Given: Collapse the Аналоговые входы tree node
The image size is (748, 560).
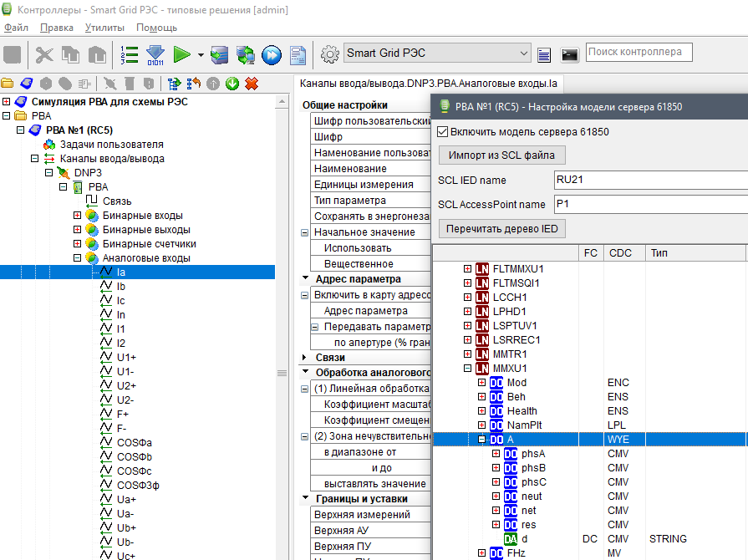Looking at the screenshot, I should [78, 257].
